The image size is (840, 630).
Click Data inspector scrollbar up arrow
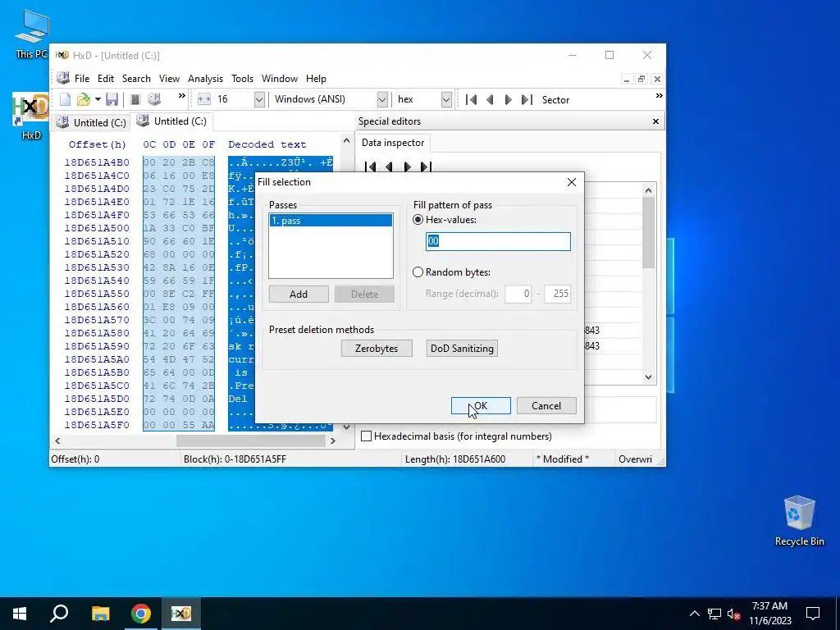[x=648, y=190]
